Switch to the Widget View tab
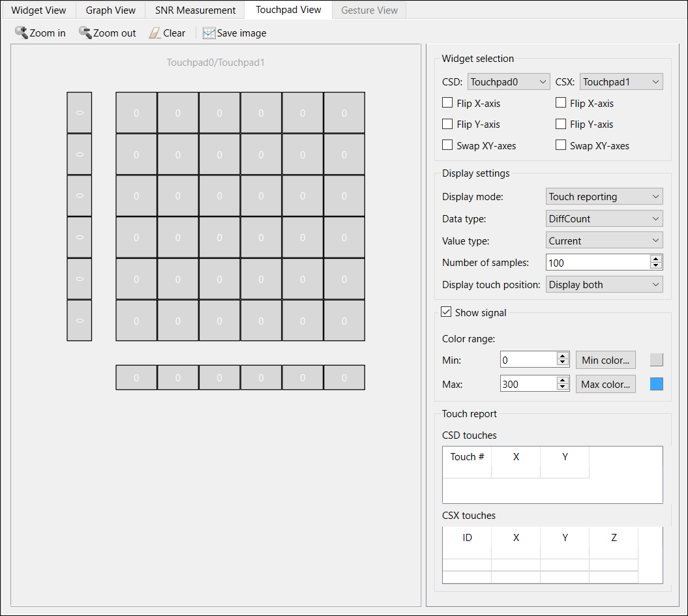This screenshot has height=616, width=688. tap(38, 10)
